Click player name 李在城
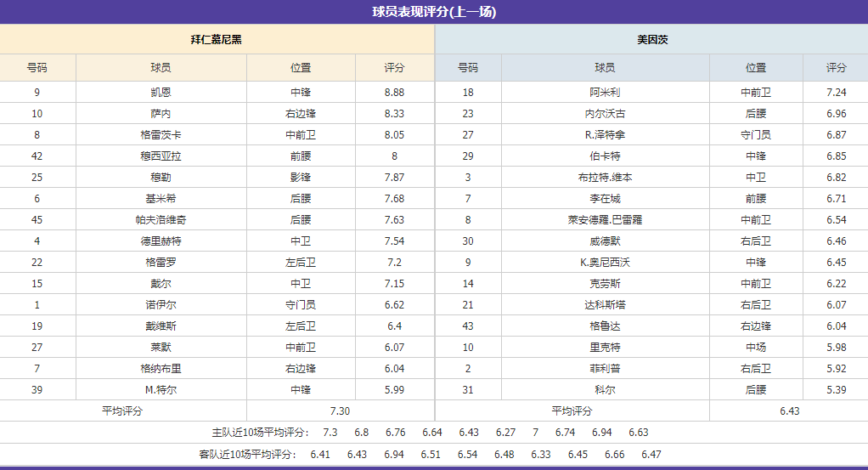868x470 pixels. coord(605,198)
